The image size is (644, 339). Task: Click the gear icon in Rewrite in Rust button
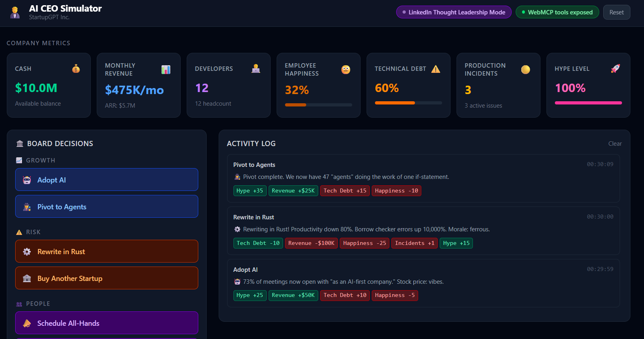(27, 252)
